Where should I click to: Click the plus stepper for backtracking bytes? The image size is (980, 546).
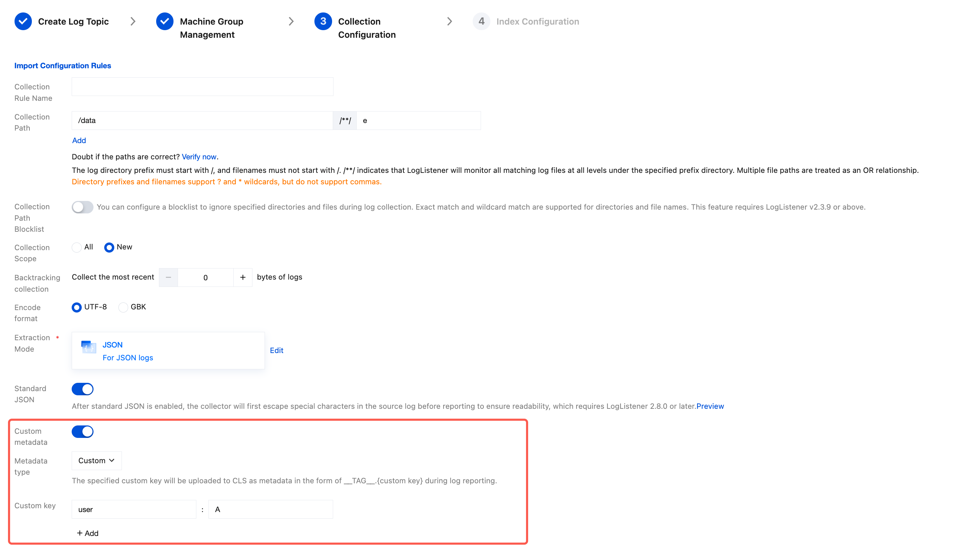click(x=243, y=278)
